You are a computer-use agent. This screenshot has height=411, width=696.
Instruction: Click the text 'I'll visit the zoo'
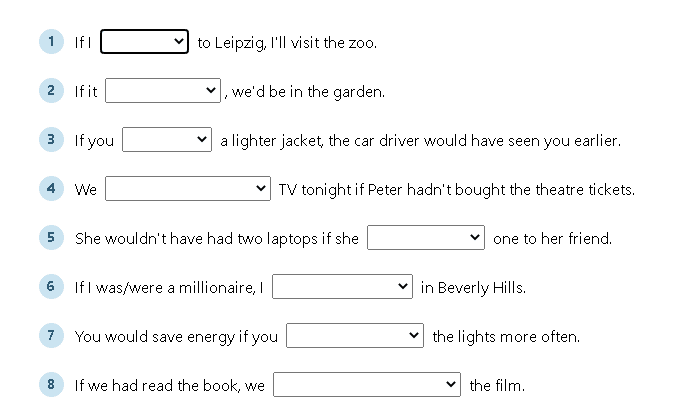tap(324, 43)
